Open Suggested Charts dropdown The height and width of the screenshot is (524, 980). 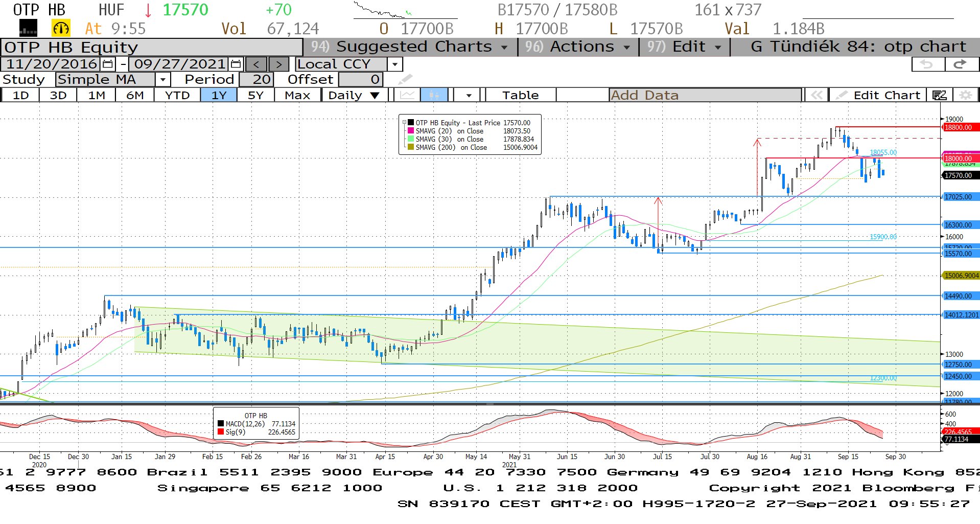(x=411, y=47)
